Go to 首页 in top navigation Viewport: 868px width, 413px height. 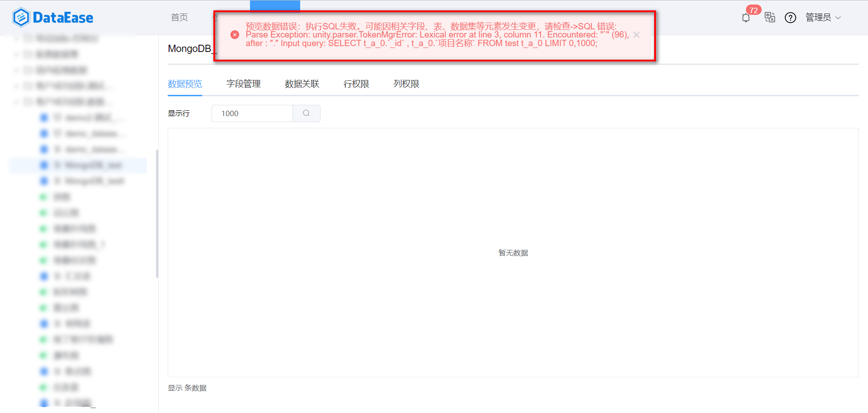point(179,17)
